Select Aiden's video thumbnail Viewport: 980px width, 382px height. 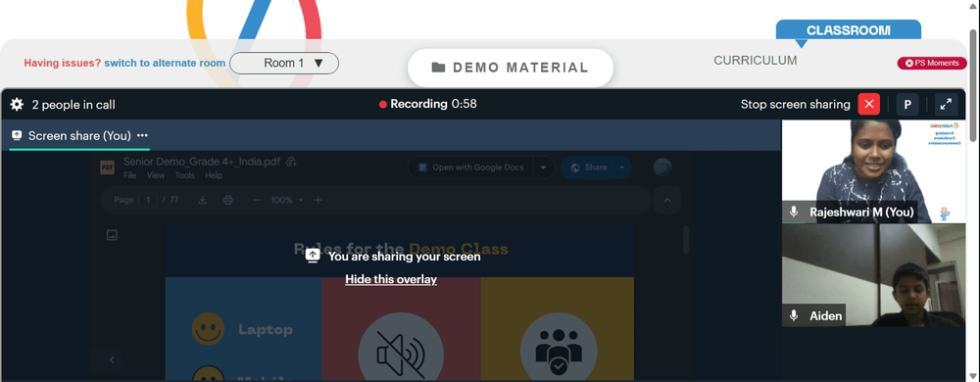[x=874, y=275]
